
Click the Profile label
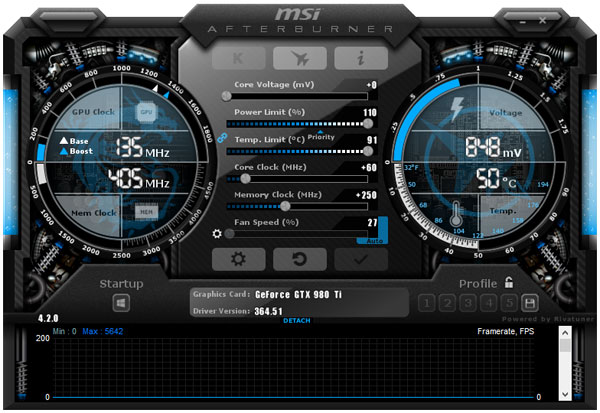click(478, 284)
